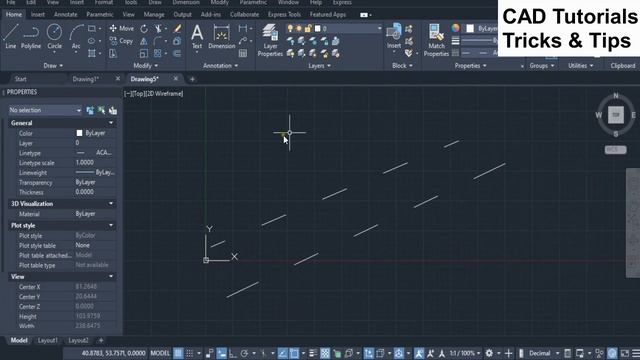The height and width of the screenshot is (360, 640).
Task: Click the viewport controls label [Top]
Action: [139, 93]
